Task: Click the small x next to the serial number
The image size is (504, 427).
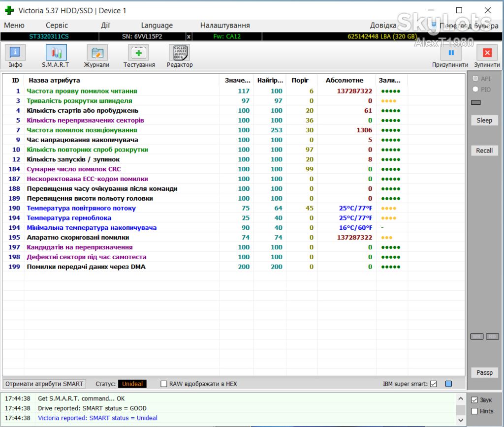Action: click(x=189, y=36)
